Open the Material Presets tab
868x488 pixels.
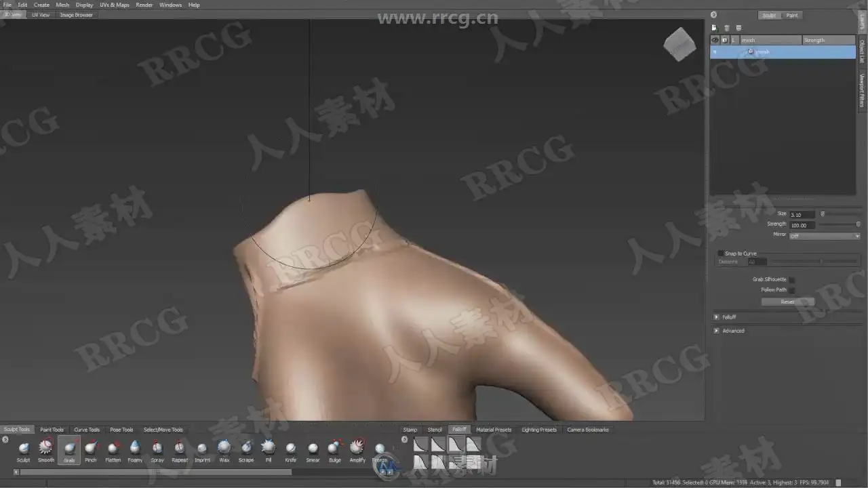[x=494, y=430]
